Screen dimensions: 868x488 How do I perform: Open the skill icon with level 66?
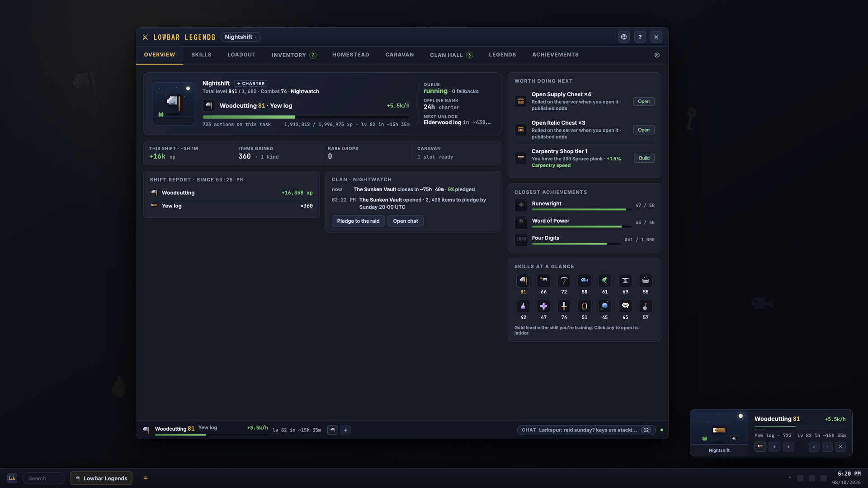(543, 281)
